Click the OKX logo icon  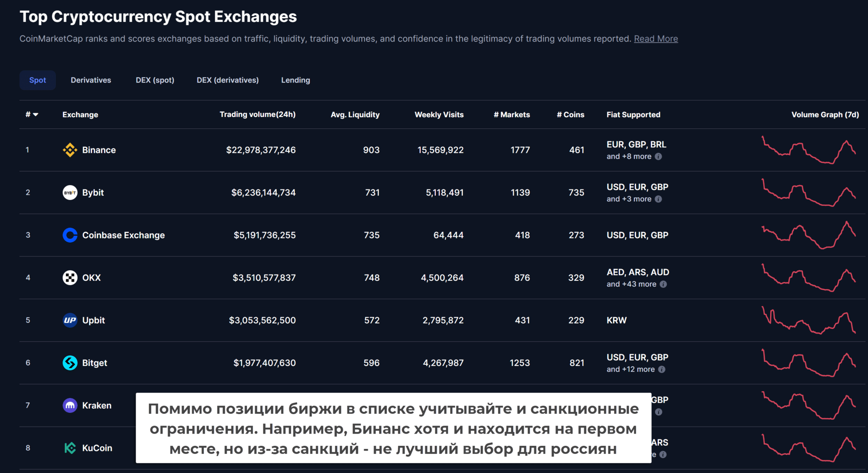(70, 278)
